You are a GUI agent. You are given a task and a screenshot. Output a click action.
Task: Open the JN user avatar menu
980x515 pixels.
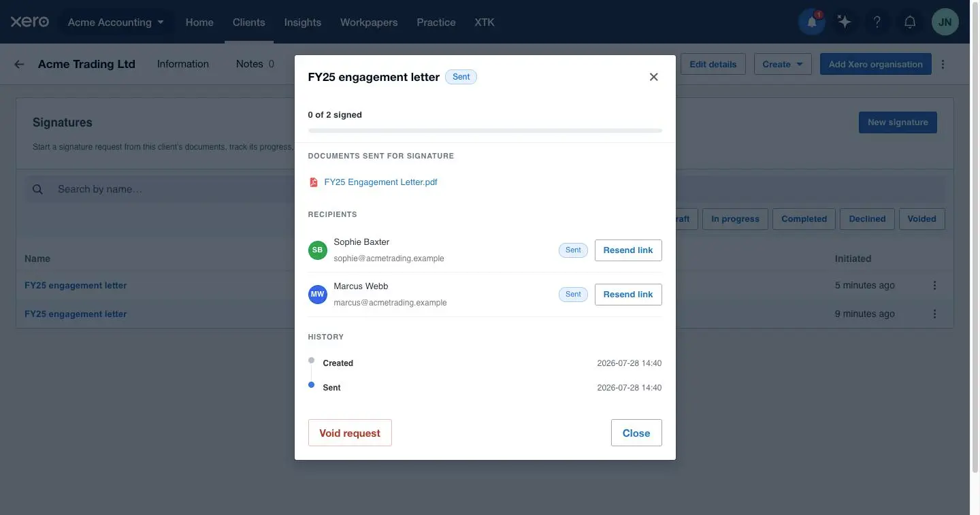(945, 22)
